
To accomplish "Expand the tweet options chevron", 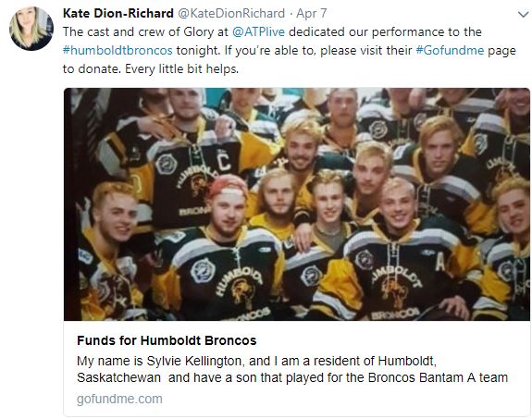I will click(524, 14).
